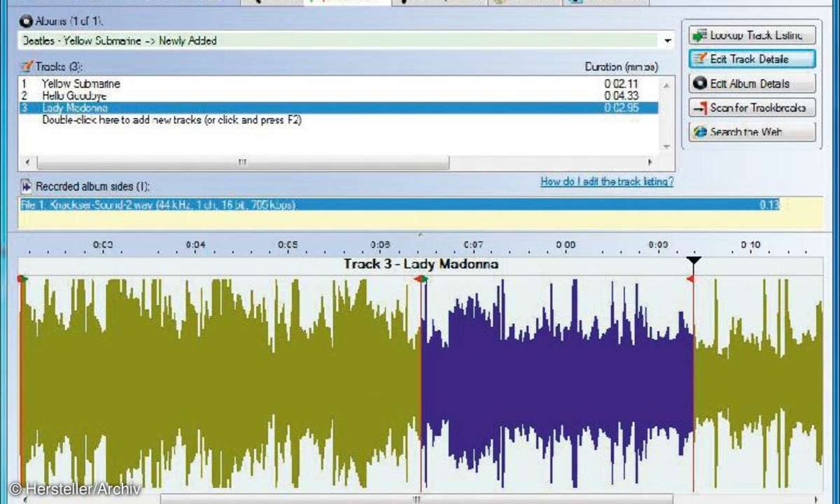Click the black playhead marker above the waveform
The image size is (840, 504).
(694, 261)
